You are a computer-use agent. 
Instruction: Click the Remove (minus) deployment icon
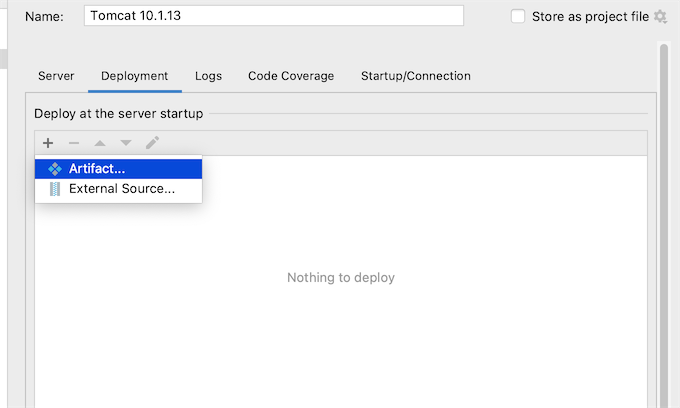point(74,143)
